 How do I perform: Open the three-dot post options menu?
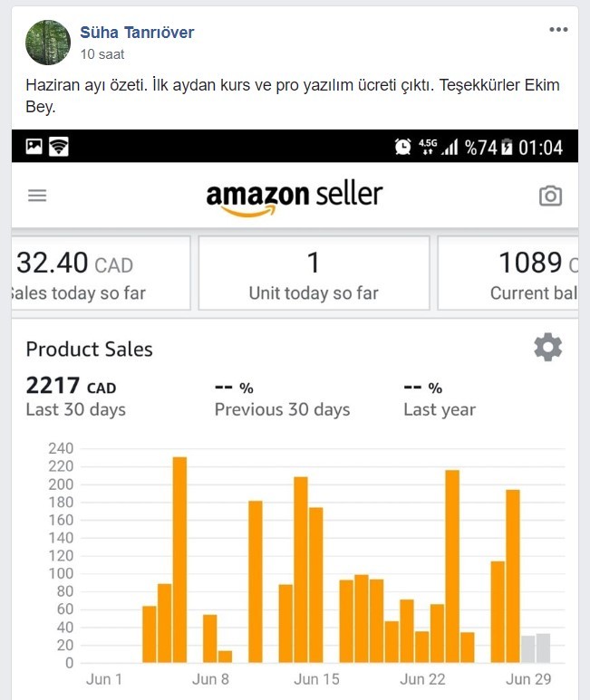click(x=558, y=30)
